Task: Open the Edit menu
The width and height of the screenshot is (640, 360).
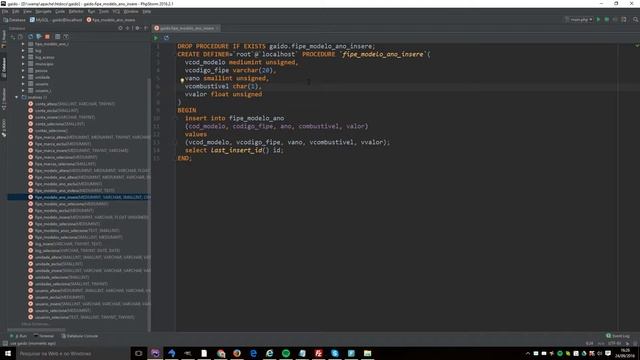Action: (16, 11)
